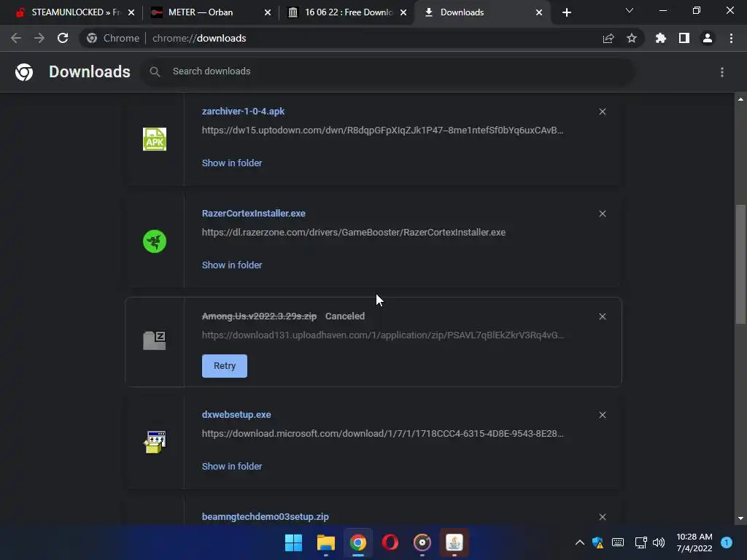Click the scrollbar down arrow

[x=740, y=518]
